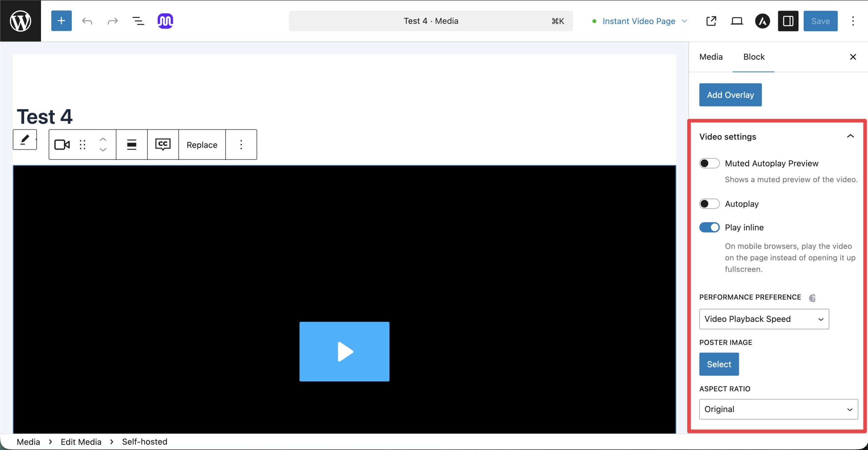This screenshot has height=450, width=868.
Task: Collapse the Video settings section
Action: point(850,136)
